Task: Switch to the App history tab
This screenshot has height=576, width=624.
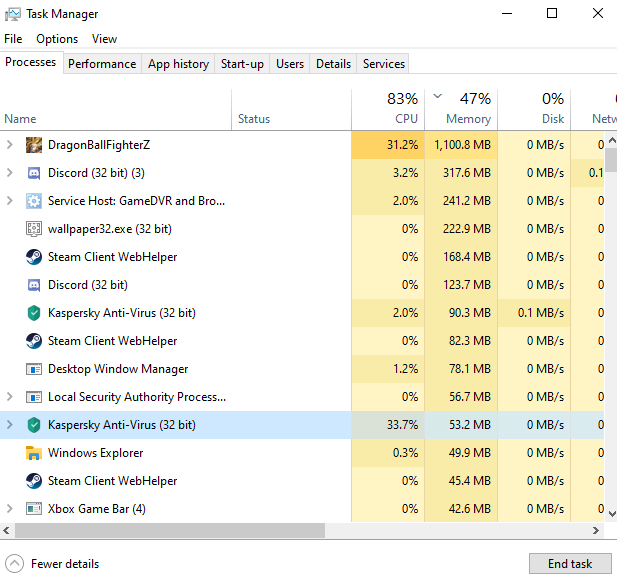Action: pyautogui.click(x=178, y=64)
